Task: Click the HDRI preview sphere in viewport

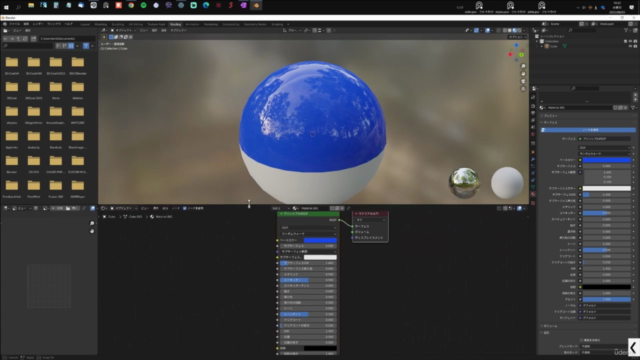Action: [464, 183]
